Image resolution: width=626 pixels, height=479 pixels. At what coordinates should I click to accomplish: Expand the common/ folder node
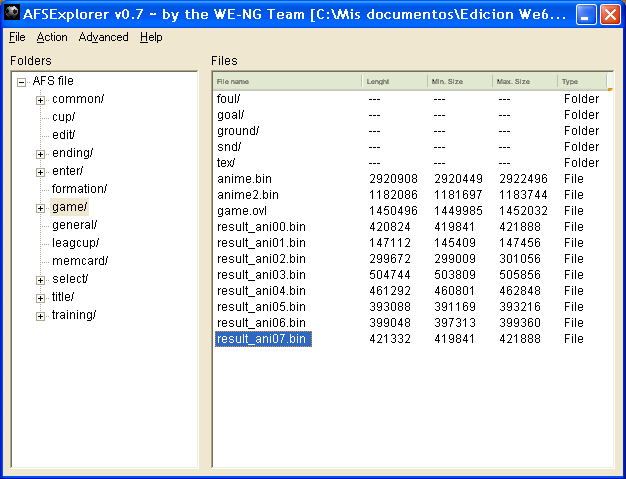click(40, 99)
